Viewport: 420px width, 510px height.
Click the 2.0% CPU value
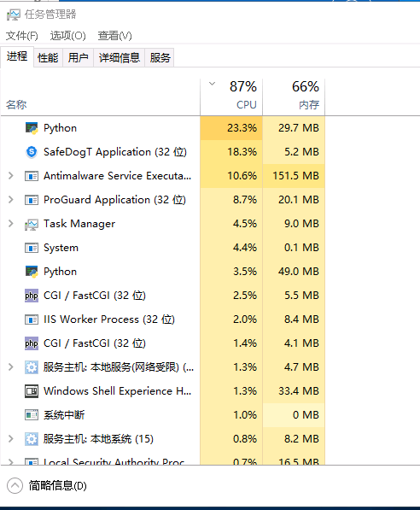[245, 319]
